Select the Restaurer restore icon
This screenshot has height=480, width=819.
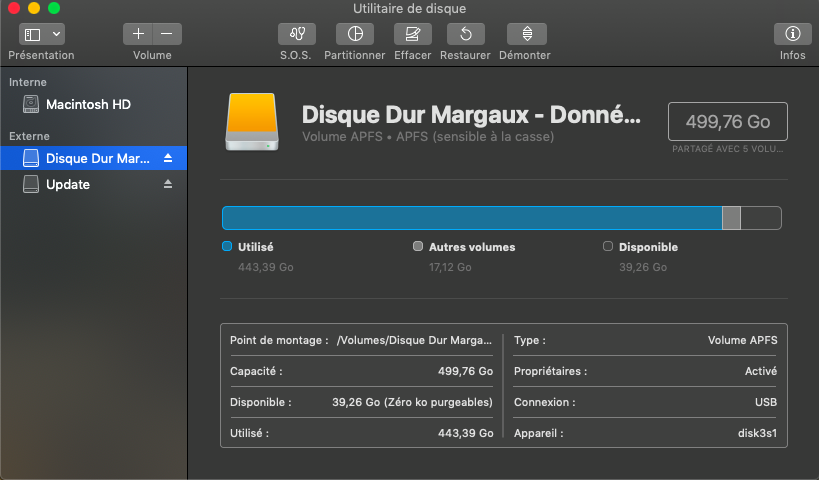tap(465, 34)
